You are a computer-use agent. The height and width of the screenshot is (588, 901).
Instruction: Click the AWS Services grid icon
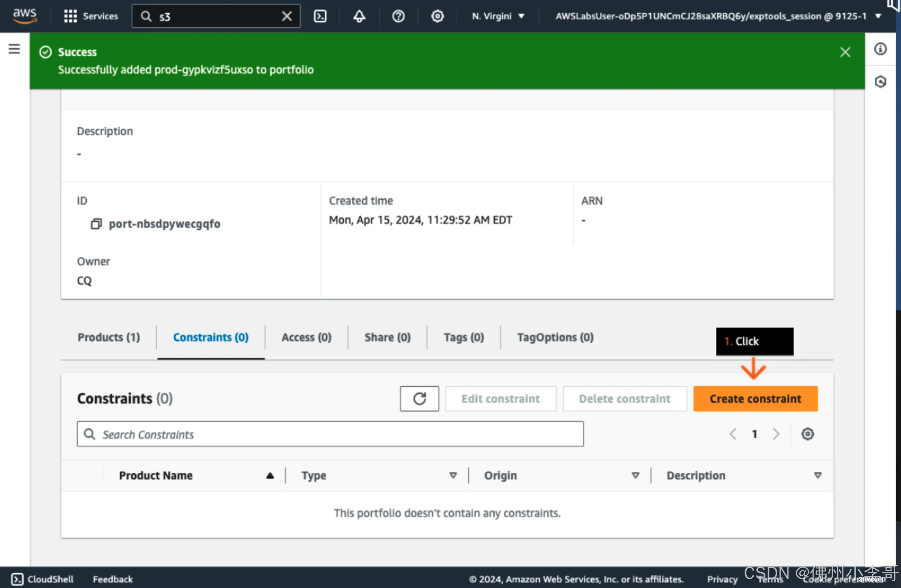pyautogui.click(x=70, y=16)
